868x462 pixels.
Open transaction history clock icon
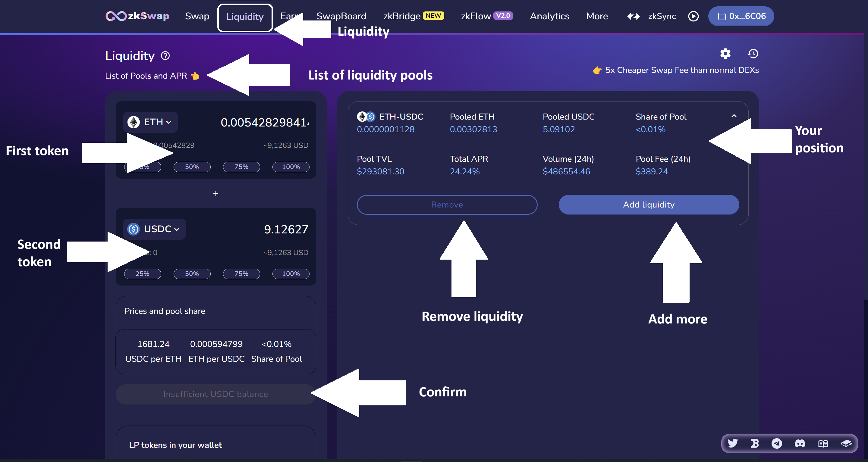point(753,54)
